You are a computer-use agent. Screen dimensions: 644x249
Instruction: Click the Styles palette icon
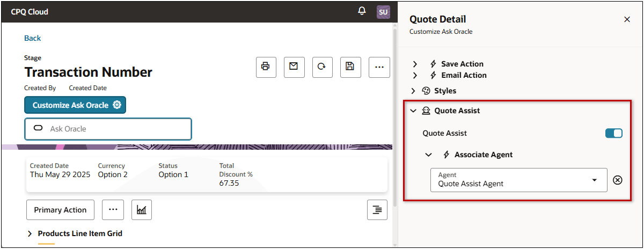click(427, 91)
